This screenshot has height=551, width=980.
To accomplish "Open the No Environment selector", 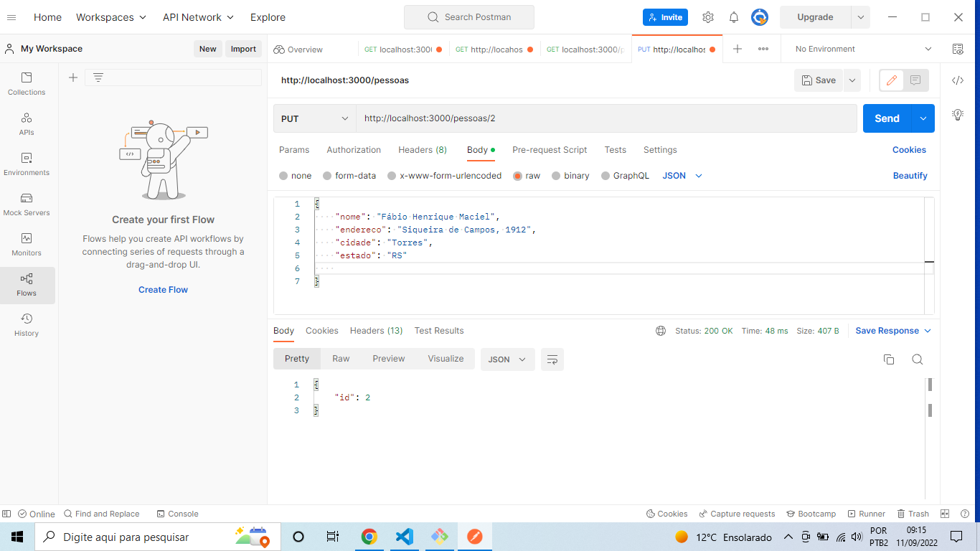I will [863, 49].
